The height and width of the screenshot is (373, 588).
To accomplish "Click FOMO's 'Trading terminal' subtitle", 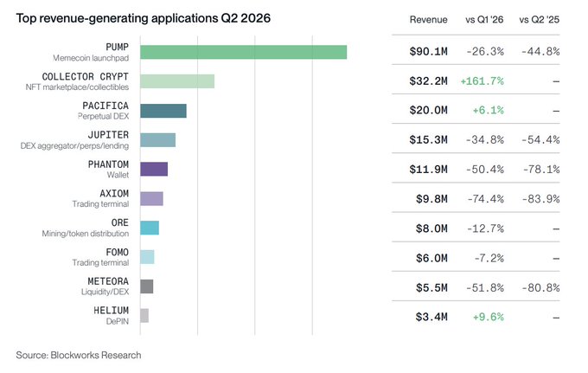I will tap(100, 263).
